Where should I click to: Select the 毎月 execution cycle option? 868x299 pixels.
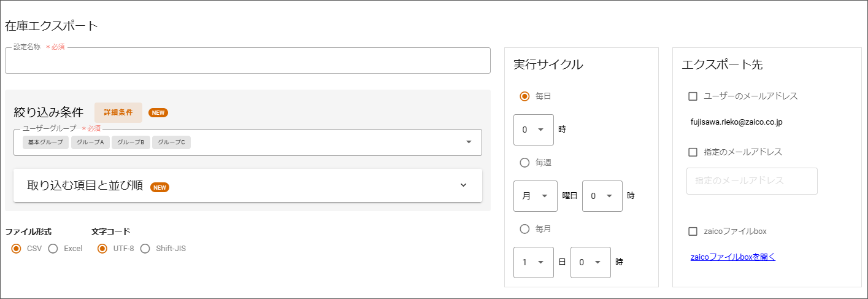click(524, 229)
